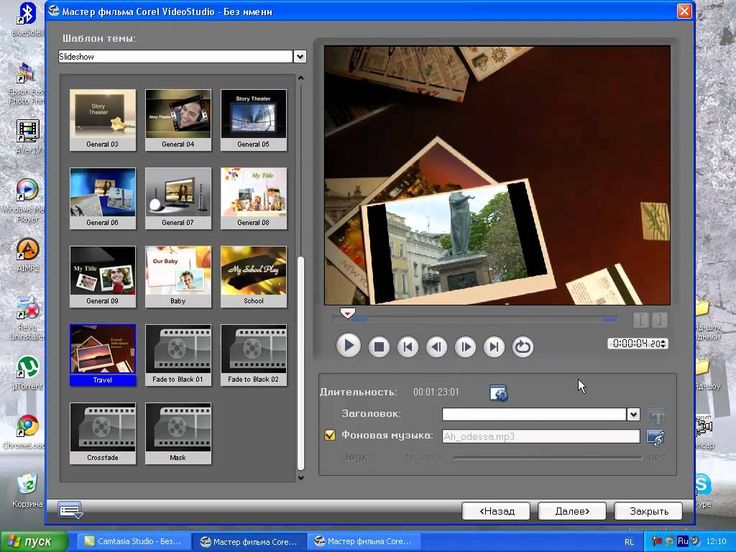
Task: Click the Далее> button
Action: click(x=571, y=511)
